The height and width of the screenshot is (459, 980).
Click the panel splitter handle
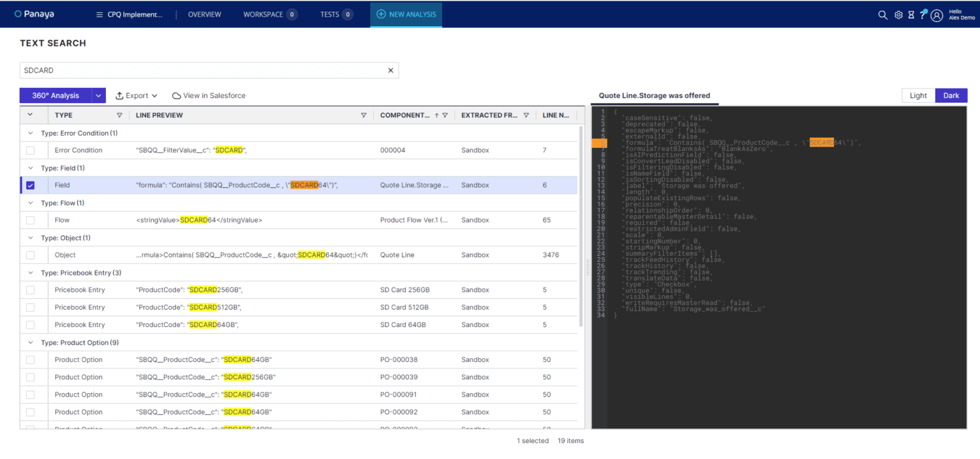click(x=588, y=268)
